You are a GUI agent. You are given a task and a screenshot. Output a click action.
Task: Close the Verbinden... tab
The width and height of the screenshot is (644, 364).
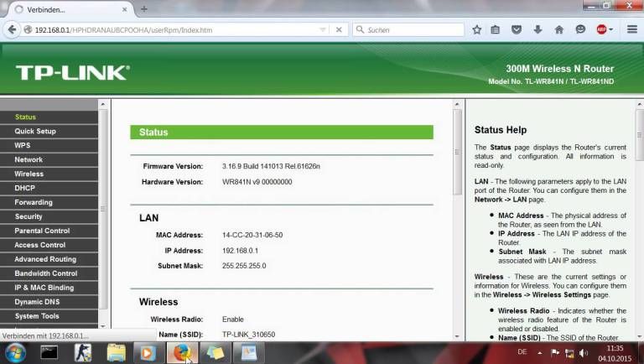124,9
